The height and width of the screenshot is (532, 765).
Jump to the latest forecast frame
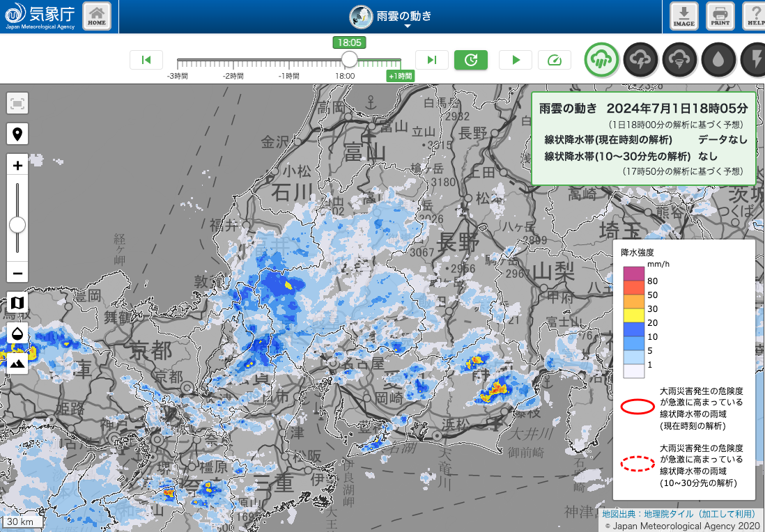pos(432,60)
